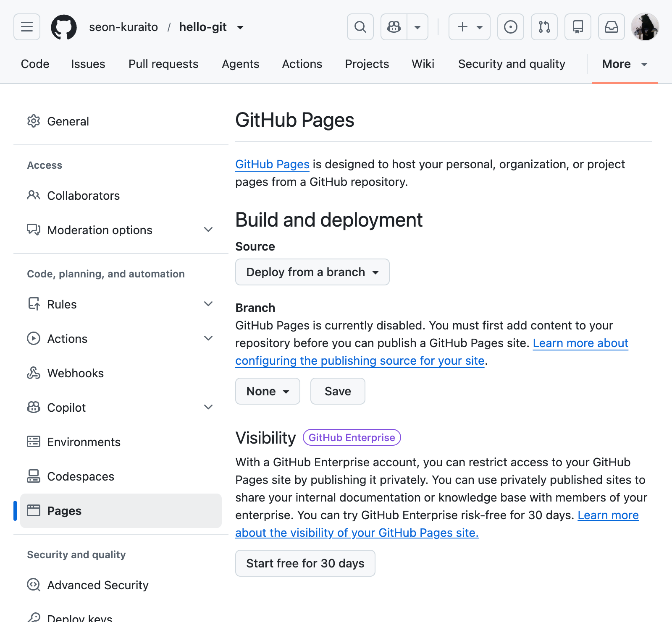Switch to the Code tab

(35, 64)
